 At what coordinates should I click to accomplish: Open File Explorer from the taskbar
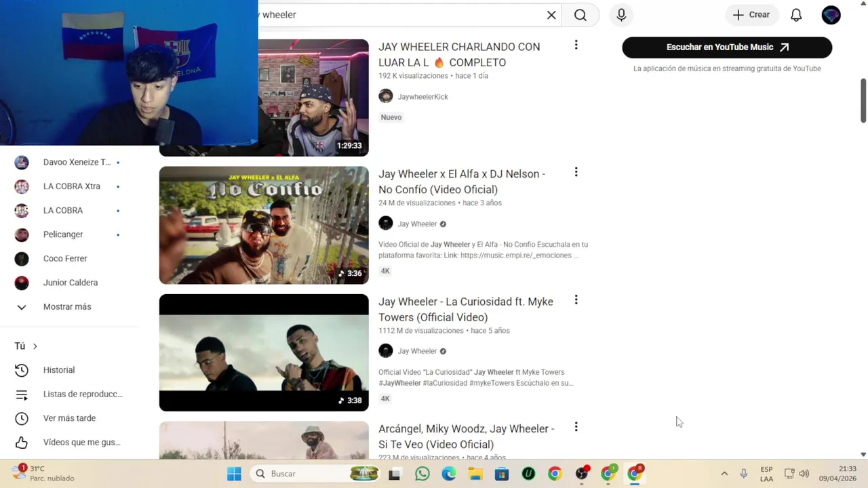(x=475, y=474)
